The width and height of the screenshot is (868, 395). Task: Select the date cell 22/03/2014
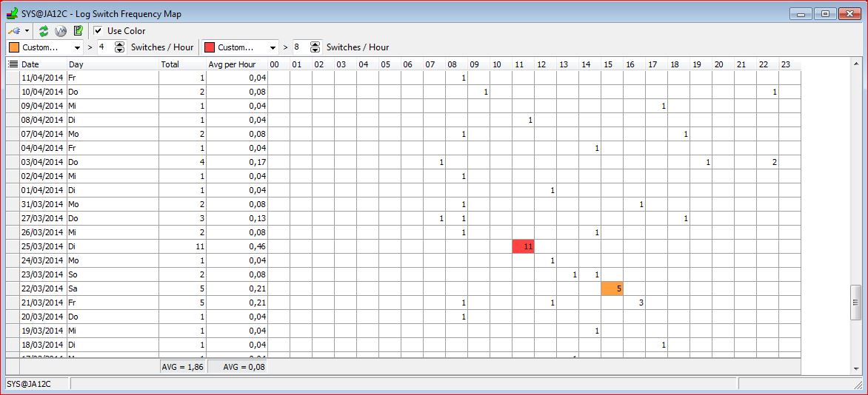(43, 288)
